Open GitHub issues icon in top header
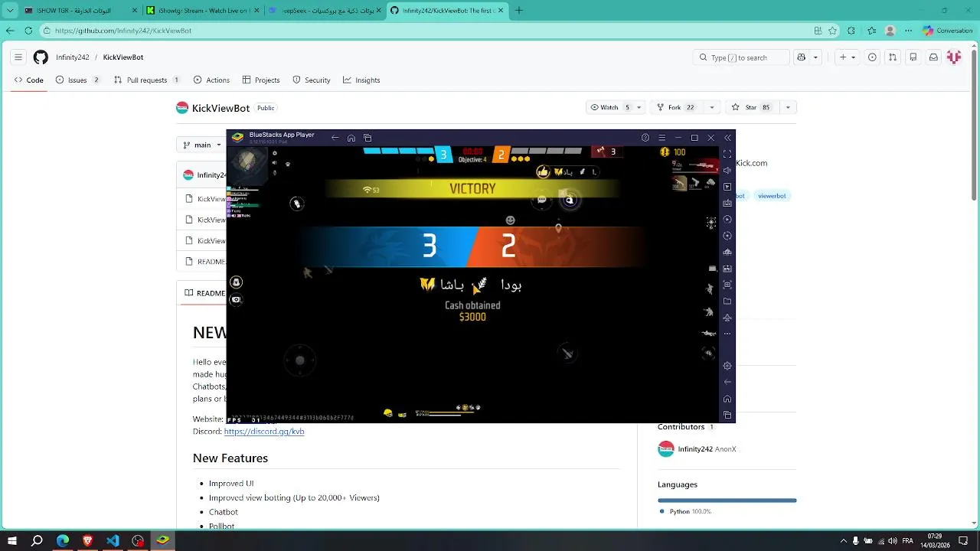This screenshot has width=980, height=551. click(x=872, y=57)
